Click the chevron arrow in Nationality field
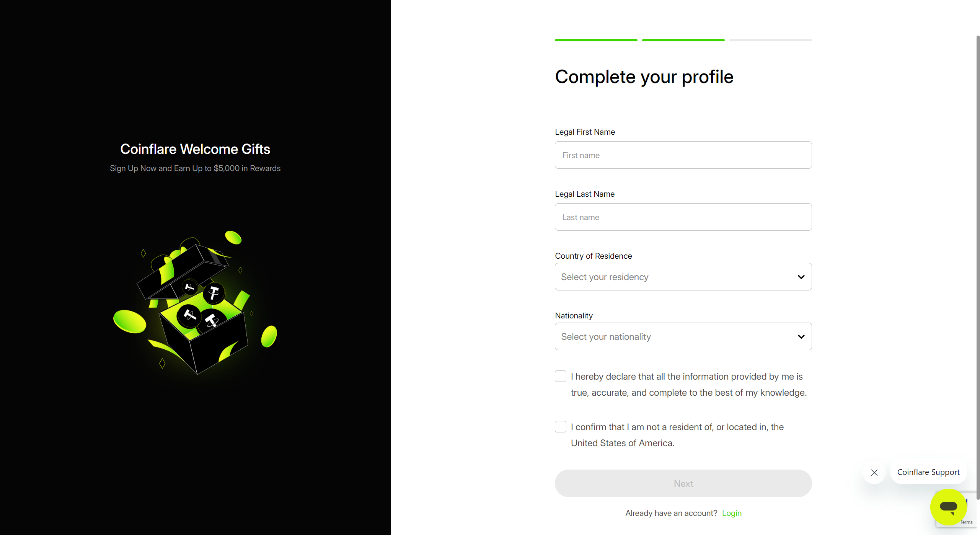Image resolution: width=980 pixels, height=535 pixels. click(x=801, y=337)
